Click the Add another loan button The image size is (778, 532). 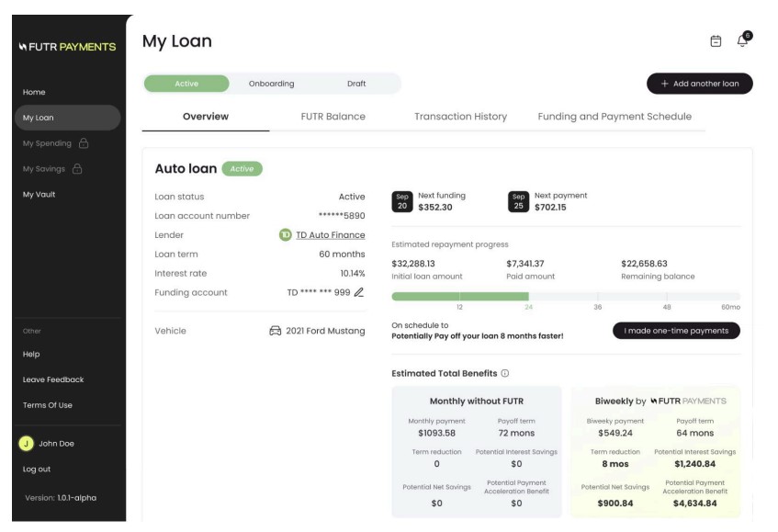[x=699, y=84]
